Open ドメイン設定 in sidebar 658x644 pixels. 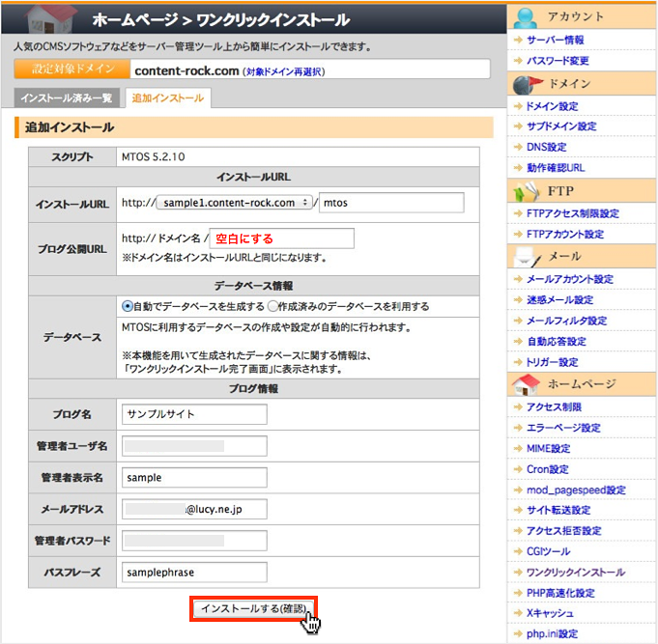click(x=553, y=106)
